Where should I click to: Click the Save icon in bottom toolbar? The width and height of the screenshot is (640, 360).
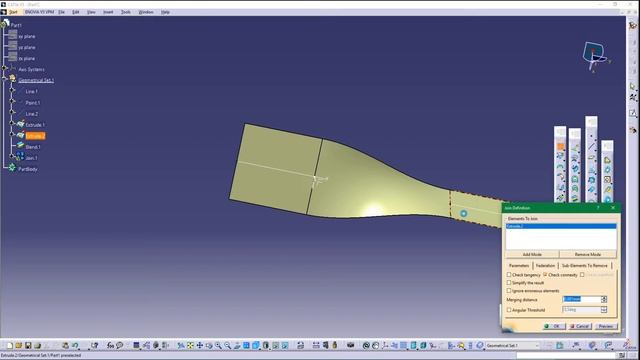tap(28, 346)
